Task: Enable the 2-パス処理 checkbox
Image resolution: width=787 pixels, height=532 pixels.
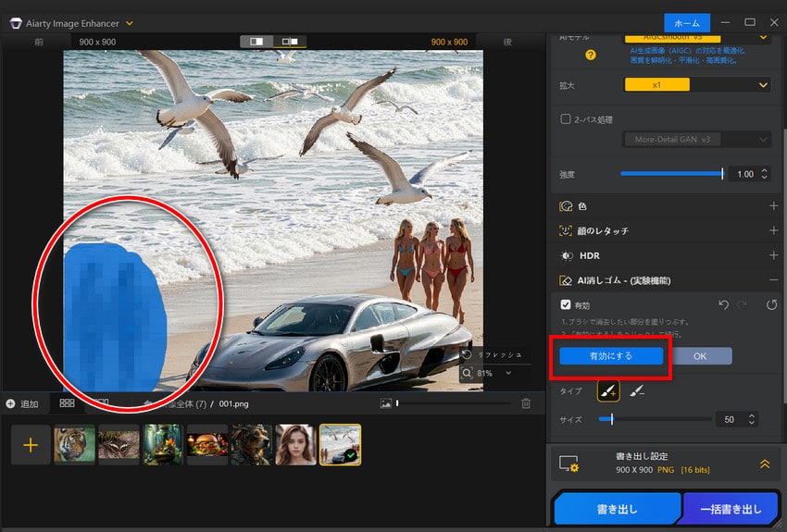Action: tap(566, 119)
